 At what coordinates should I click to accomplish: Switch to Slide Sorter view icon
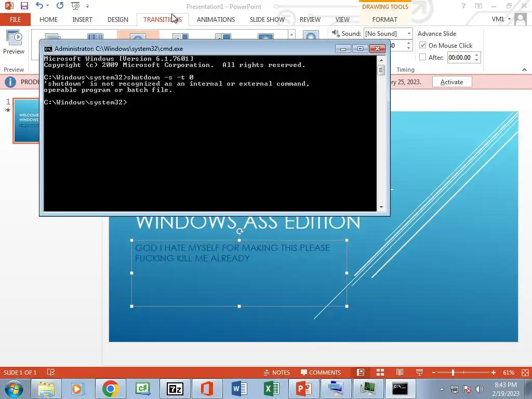[380, 372]
